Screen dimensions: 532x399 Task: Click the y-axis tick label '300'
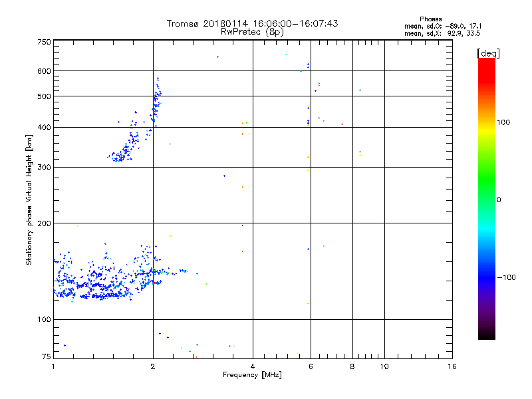44,168
